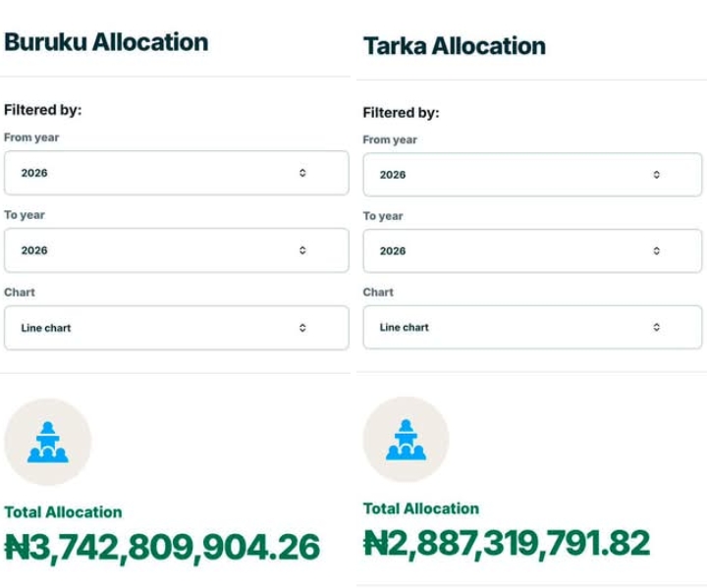
Task: Click the Tarka Allocation heading
Action: click(x=455, y=46)
